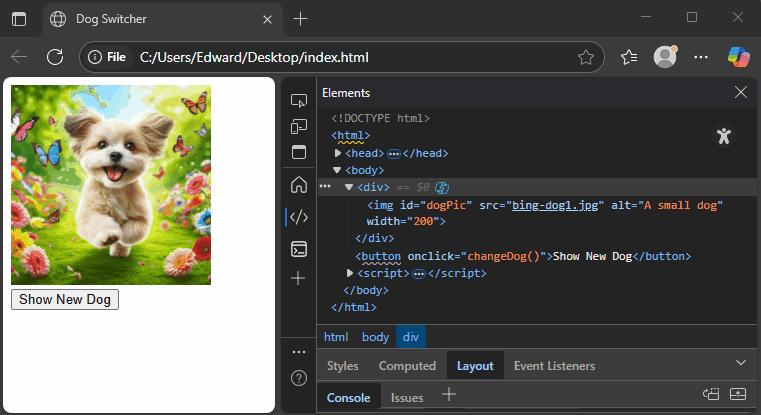Open DevTools help question mark
Screen dimensions: 761x415
[299, 378]
